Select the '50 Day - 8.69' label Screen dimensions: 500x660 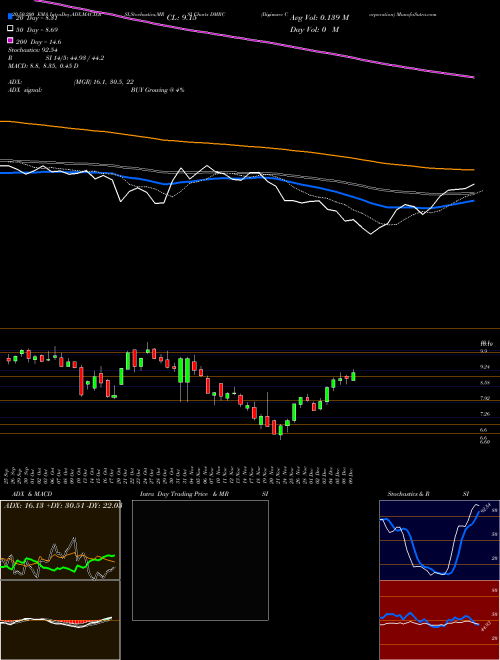37,30
